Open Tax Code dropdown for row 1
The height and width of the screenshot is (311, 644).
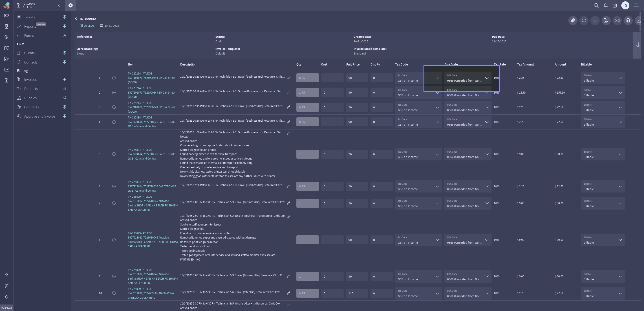(x=419, y=78)
